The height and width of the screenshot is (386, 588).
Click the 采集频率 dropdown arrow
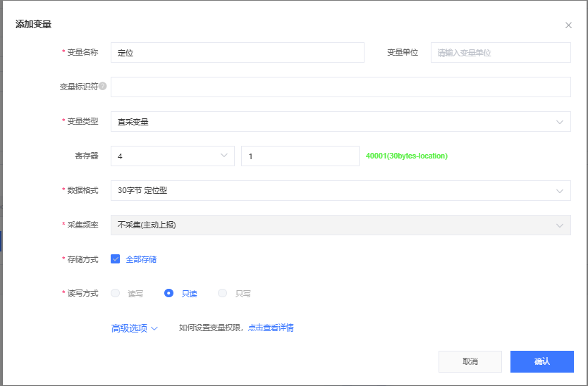[560, 225]
